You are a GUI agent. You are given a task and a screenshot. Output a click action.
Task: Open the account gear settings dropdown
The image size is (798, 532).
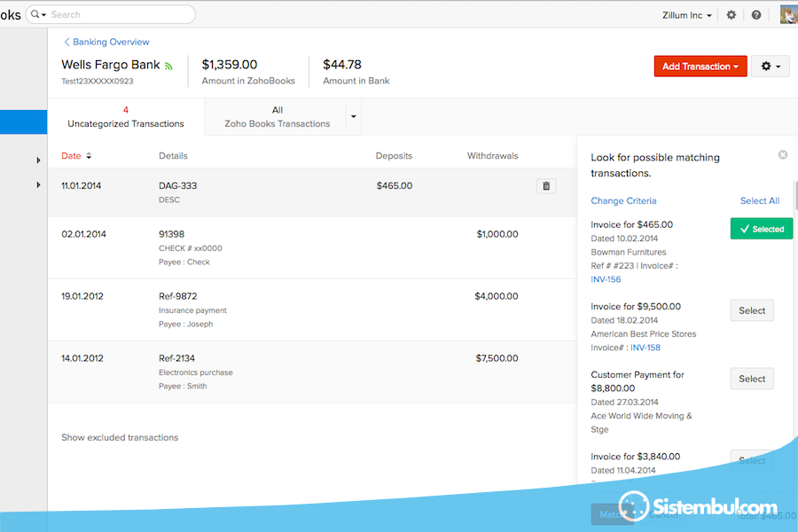[x=770, y=66]
